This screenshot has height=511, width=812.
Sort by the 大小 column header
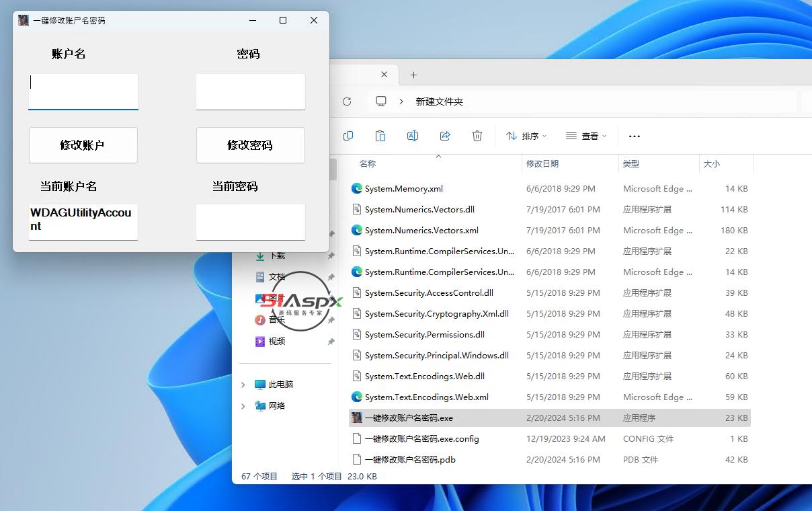[x=711, y=163]
